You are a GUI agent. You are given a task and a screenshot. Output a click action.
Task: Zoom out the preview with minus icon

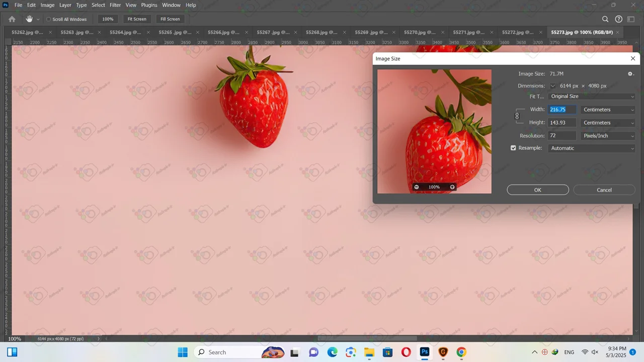[416, 187]
